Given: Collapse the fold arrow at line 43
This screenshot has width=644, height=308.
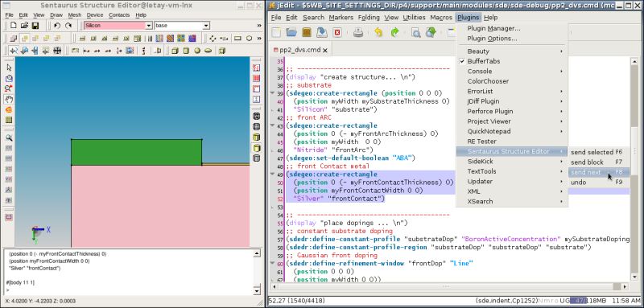Looking at the screenshot, I should tap(272, 125).
